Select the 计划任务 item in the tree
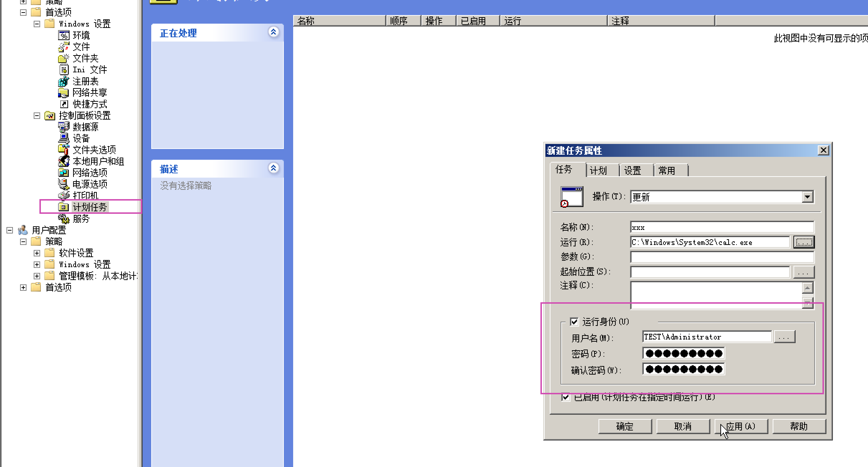This screenshot has height=467, width=868. pos(90,207)
